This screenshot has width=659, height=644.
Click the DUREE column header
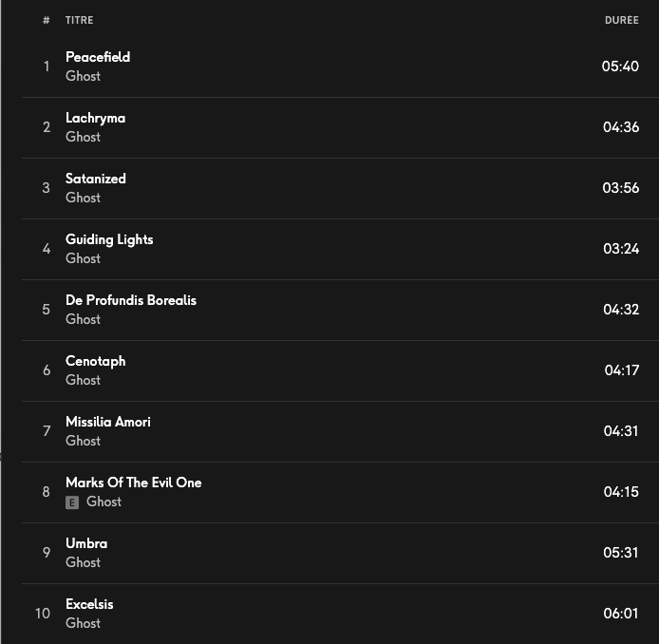pyautogui.click(x=621, y=20)
